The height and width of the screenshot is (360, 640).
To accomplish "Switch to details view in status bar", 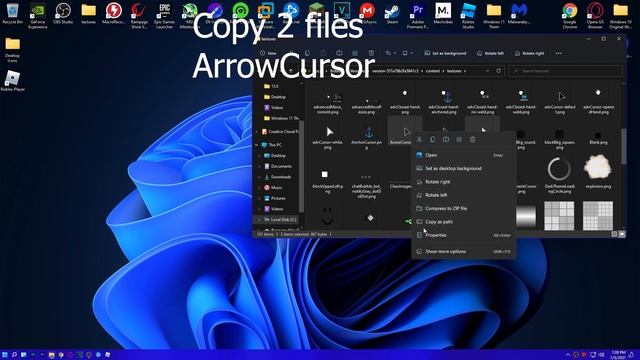I will [614, 234].
